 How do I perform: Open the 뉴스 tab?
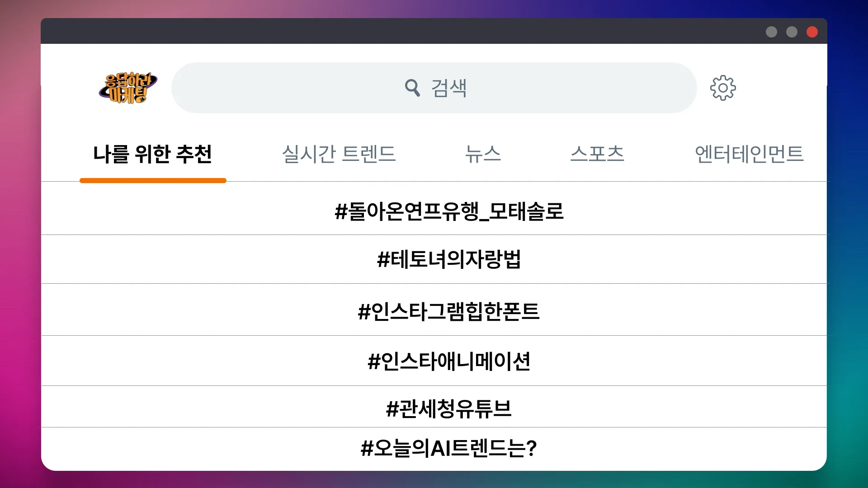click(483, 154)
